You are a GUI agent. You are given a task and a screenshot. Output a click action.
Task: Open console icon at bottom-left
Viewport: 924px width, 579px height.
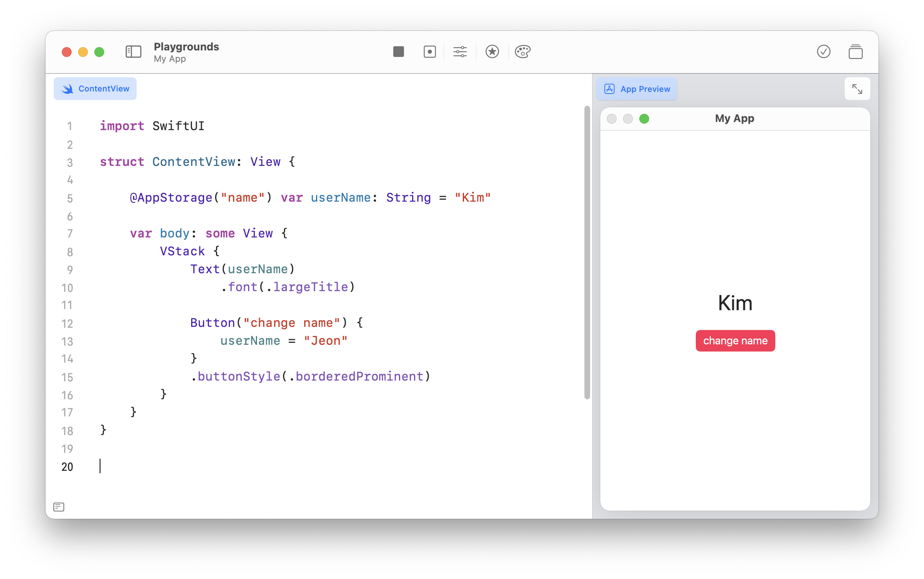59,507
